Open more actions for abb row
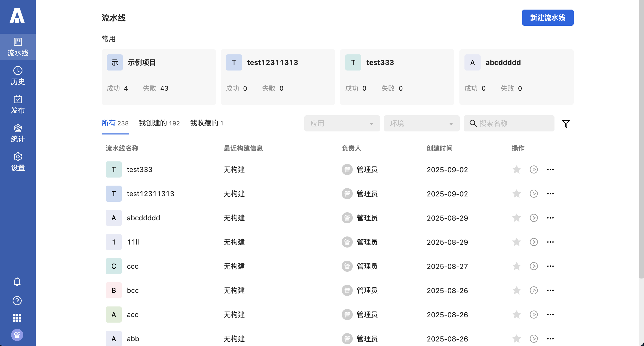This screenshot has width=644, height=346. pos(550,339)
